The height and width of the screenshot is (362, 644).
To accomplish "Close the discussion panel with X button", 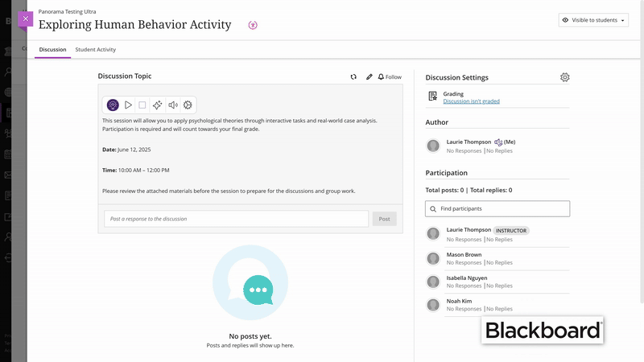I will click(x=26, y=19).
